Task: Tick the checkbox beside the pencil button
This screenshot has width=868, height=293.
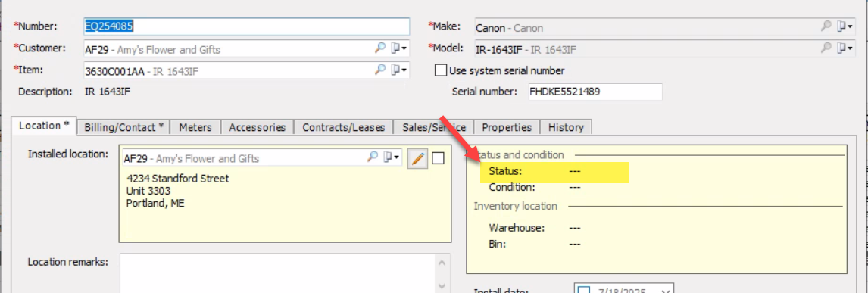Action: tap(438, 158)
